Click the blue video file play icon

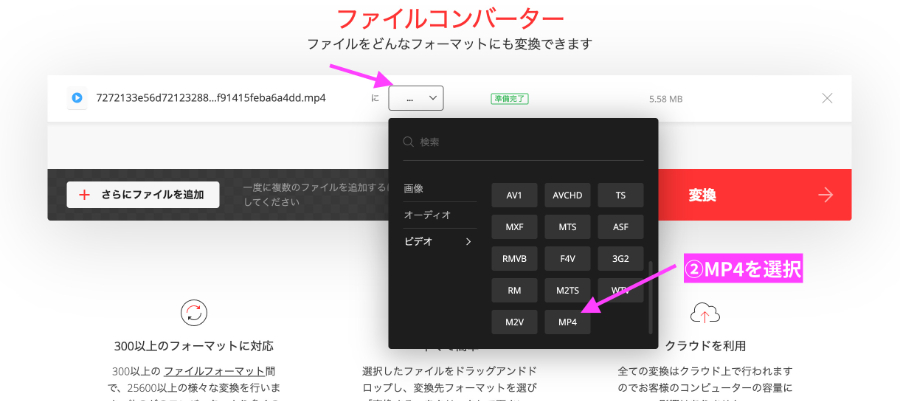(77, 98)
